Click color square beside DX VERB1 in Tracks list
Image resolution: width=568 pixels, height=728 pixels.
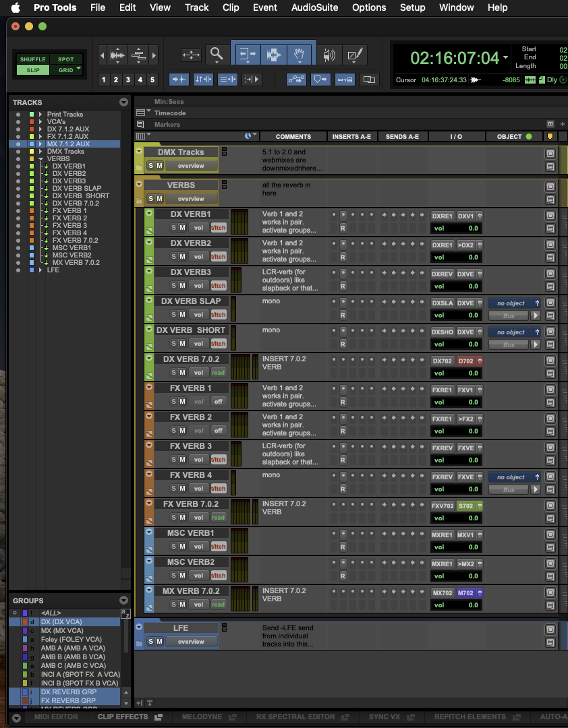[x=32, y=166]
